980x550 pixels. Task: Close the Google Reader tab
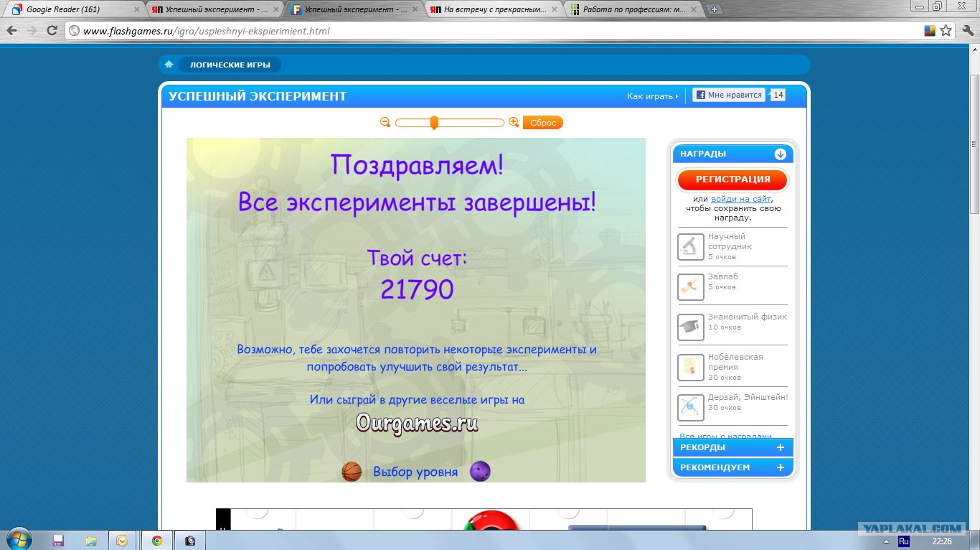pyautogui.click(x=136, y=9)
